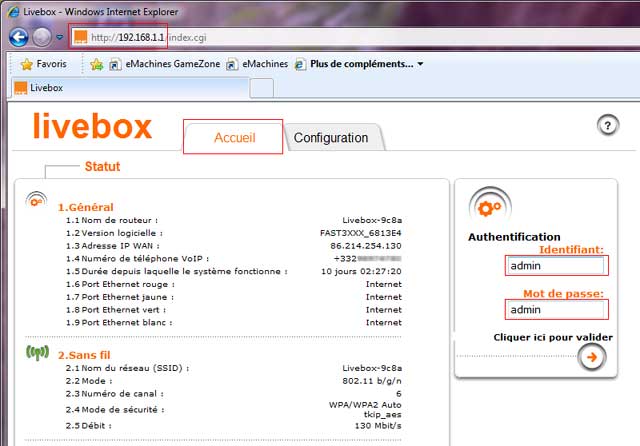Screen dimensions: 640x446
Task: Click the orange arrow validate button
Action: (591, 357)
